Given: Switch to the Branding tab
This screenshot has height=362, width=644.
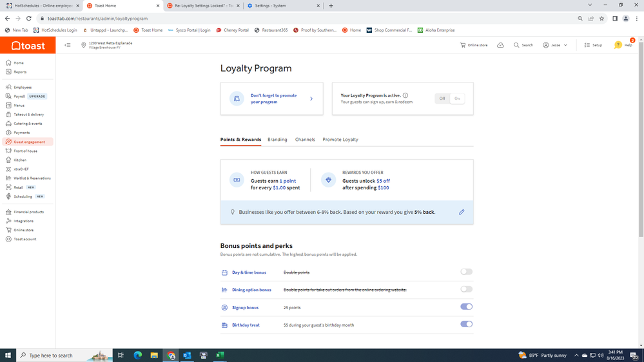Looking at the screenshot, I should pyautogui.click(x=277, y=140).
